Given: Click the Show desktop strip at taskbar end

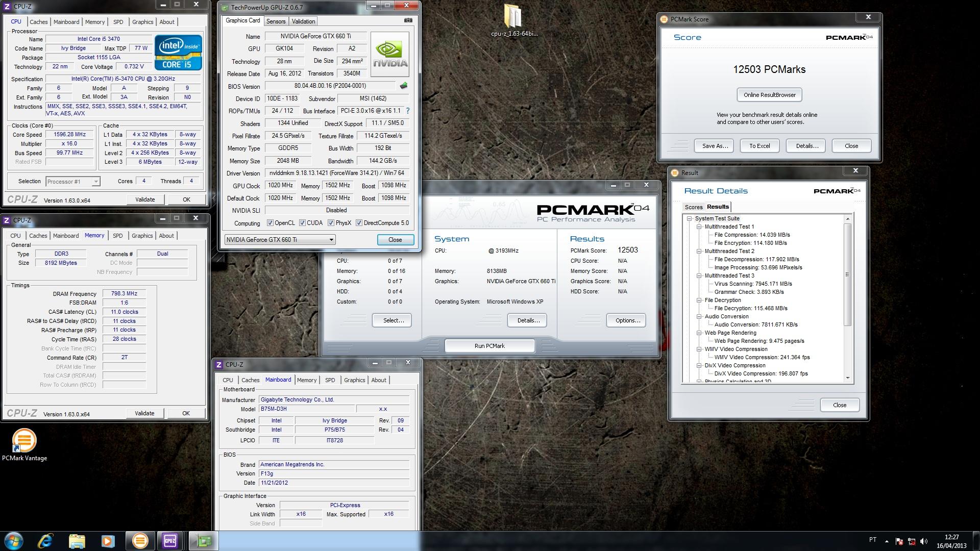Looking at the screenshot, I should coord(976,541).
